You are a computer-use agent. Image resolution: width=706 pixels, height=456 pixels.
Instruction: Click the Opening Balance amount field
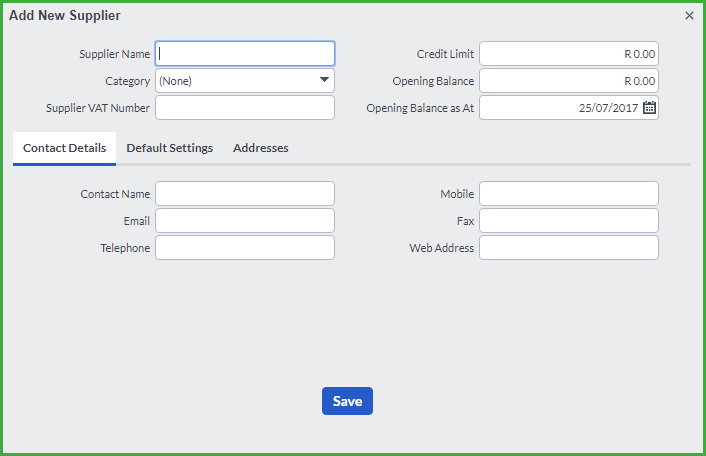click(569, 81)
